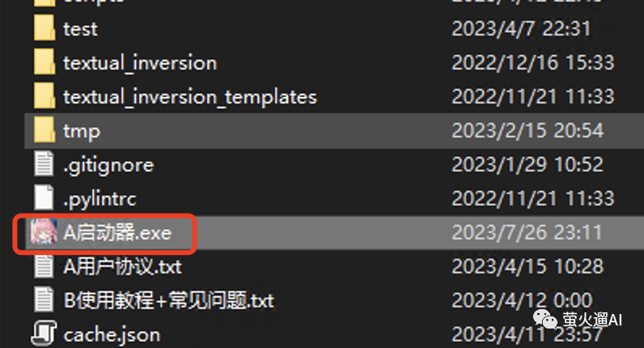Select the A用户协议.txt file name
Image resolution: width=644 pixels, height=348 pixels.
[122, 267]
